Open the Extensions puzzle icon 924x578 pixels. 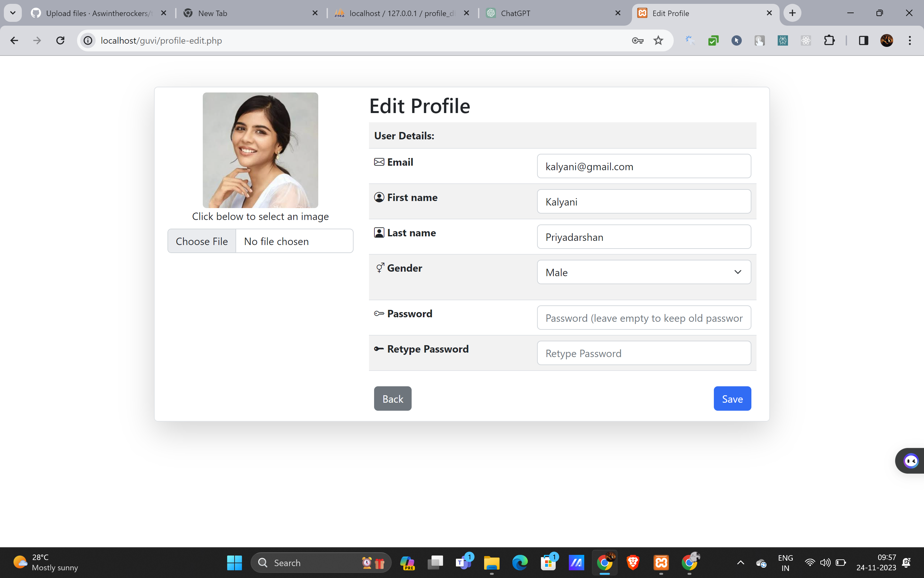coord(829,40)
